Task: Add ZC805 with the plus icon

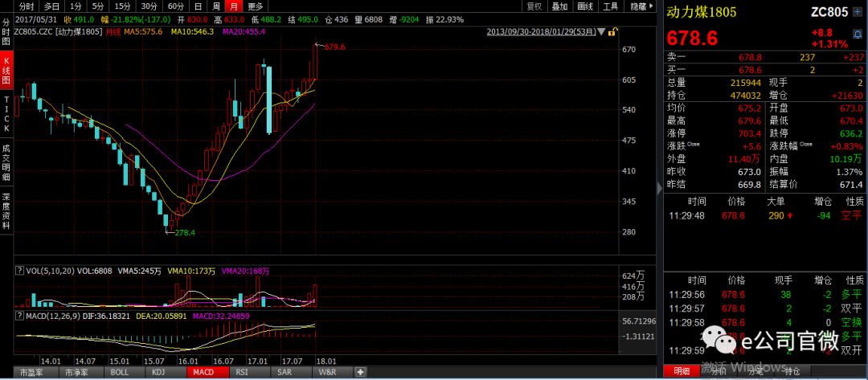Action: click(858, 12)
